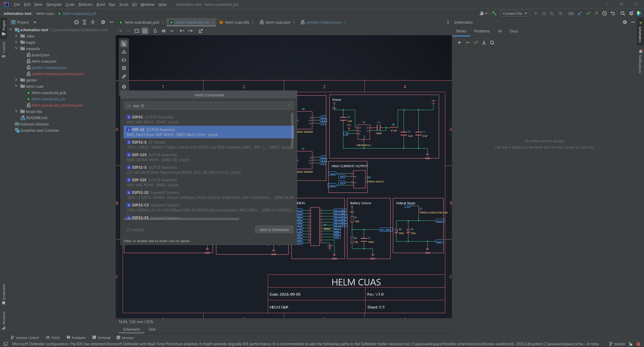Open the Refactor menu

(86, 4)
